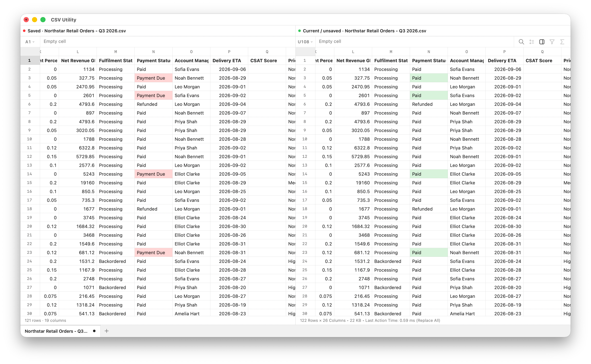Click CSAT Score header in Current pane
Image resolution: width=591 pixels, height=364 pixels.
[542, 60]
